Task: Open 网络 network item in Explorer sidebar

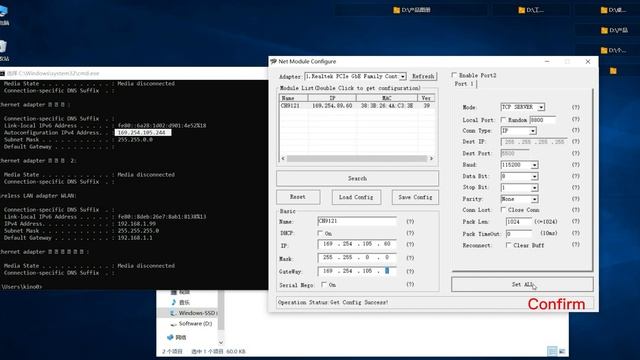Action: (x=177, y=338)
